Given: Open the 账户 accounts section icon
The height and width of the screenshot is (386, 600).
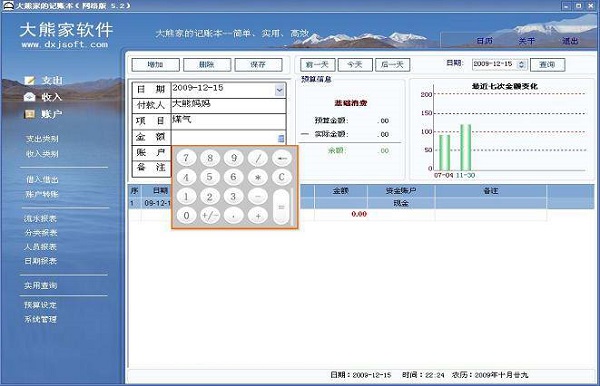Looking at the screenshot, I should (30, 114).
